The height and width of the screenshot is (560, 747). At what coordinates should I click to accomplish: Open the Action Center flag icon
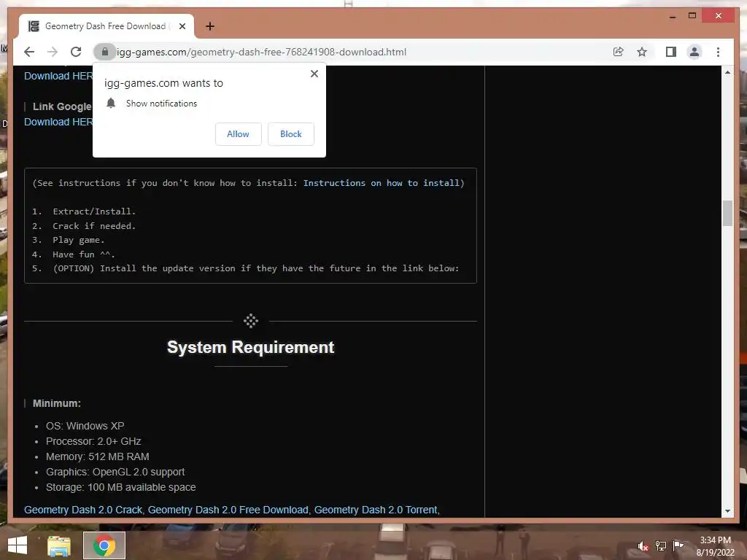click(x=678, y=545)
